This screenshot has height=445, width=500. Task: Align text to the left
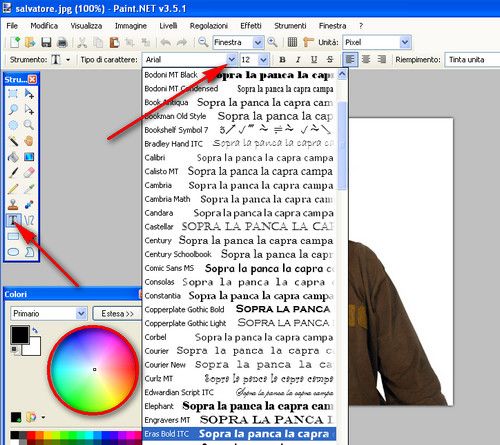350,59
